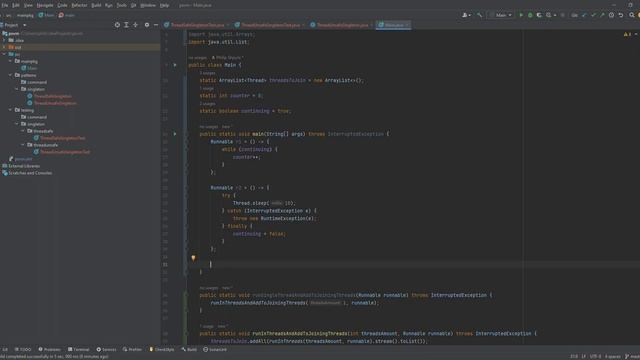Viewport: 640px width, 360px height.
Task: Click Git commit checkmark icon
Action: pos(593,15)
